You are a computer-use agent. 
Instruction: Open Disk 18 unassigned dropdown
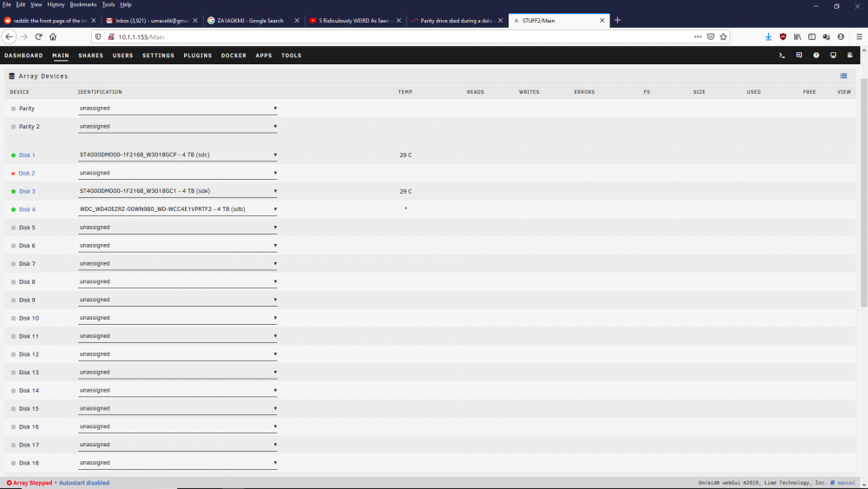coord(177,463)
